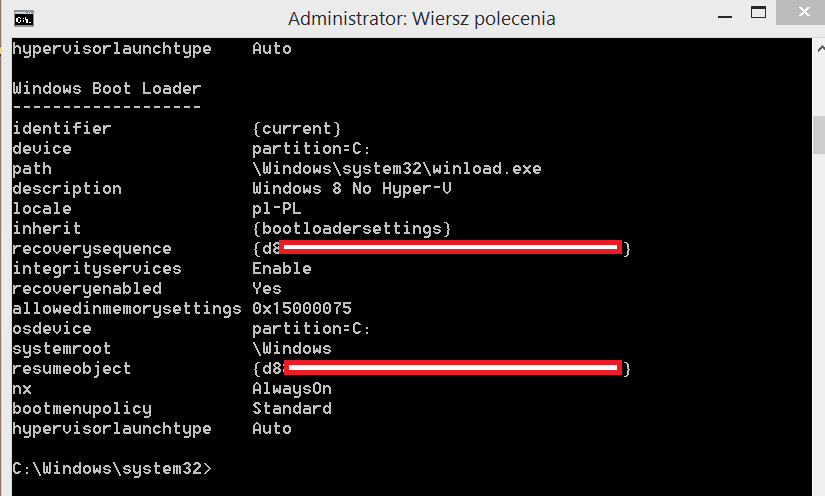
Task: Click the bootmenupolicy 'Standard' value
Action: point(291,408)
